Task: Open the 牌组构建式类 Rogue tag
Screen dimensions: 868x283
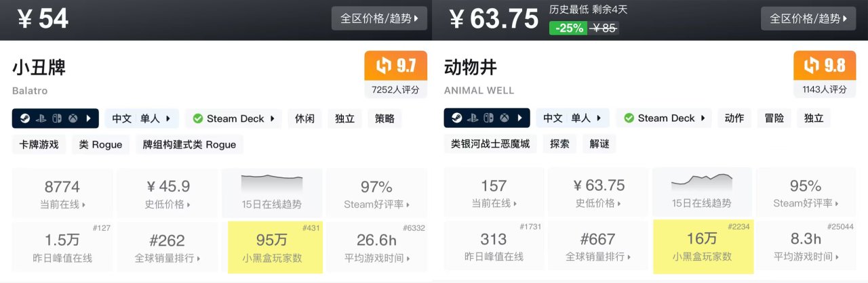Action: [x=189, y=144]
